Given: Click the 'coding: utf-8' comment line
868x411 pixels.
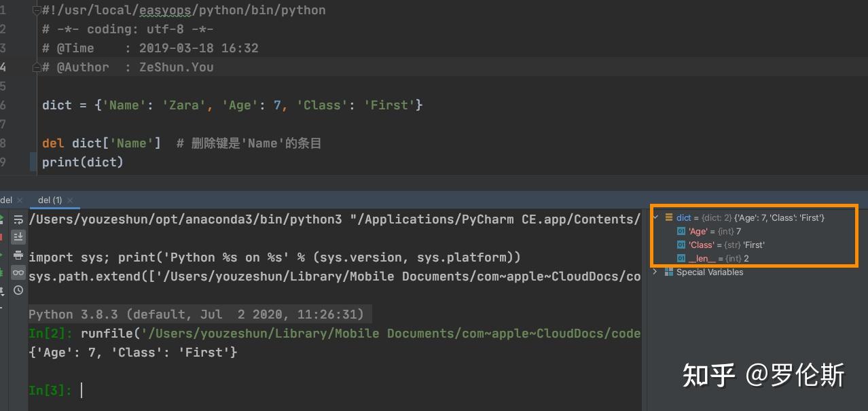Looking at the screenshot, I should 128,29.
